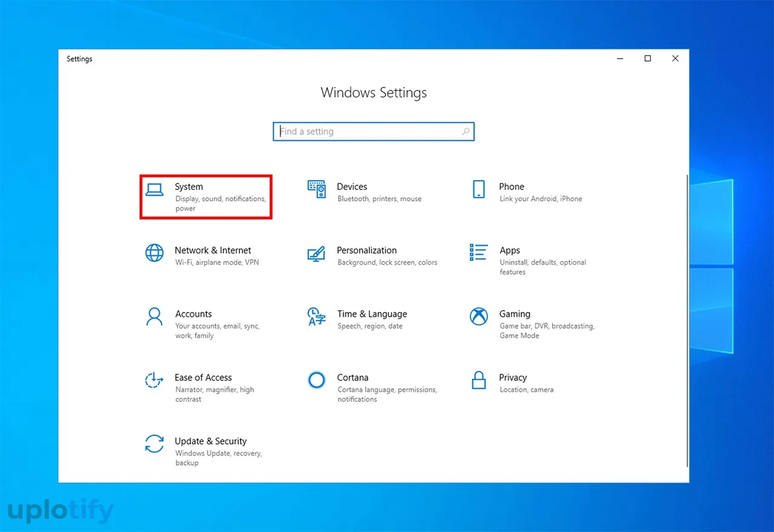Open Personalization settings label

(366, 250)
